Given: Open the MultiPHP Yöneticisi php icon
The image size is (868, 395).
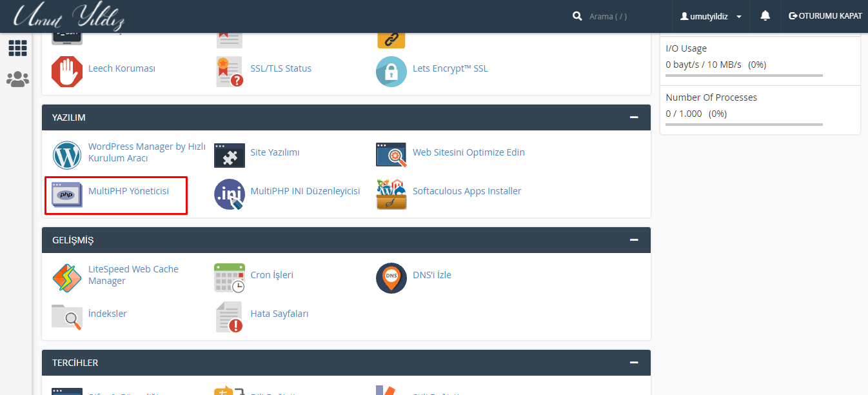Looking at the screenshot, I should pyautogui.click(x=67, y=194).
